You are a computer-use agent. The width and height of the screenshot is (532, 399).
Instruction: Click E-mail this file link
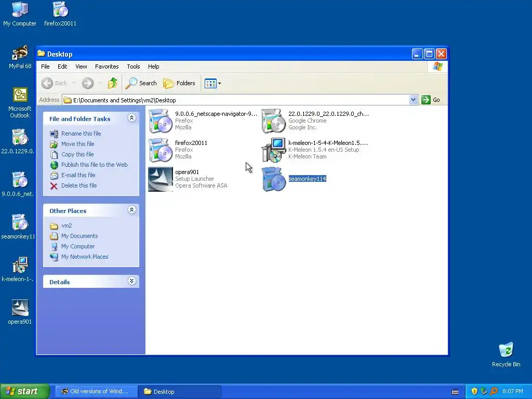[78, 175]
